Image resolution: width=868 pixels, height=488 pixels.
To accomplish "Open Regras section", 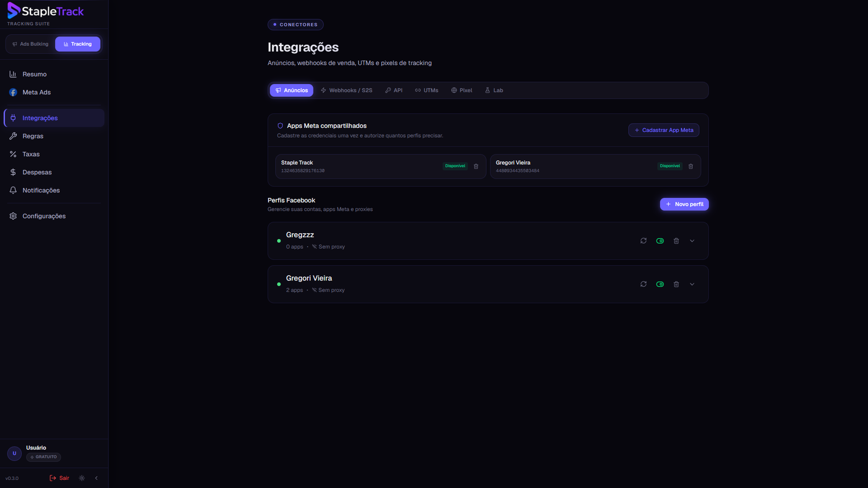I will point(54,136).
